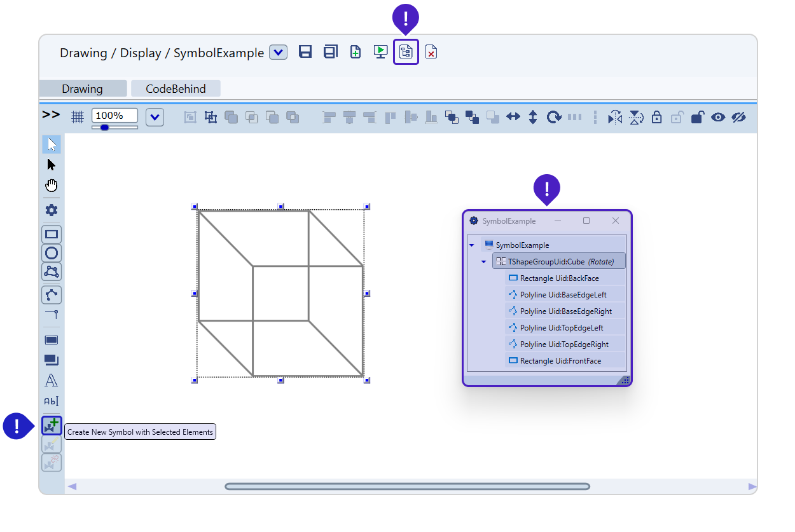Select Rectangle Uid:BackFace in tree
This screenshot has width=795, height=532.
click(559, 278)
